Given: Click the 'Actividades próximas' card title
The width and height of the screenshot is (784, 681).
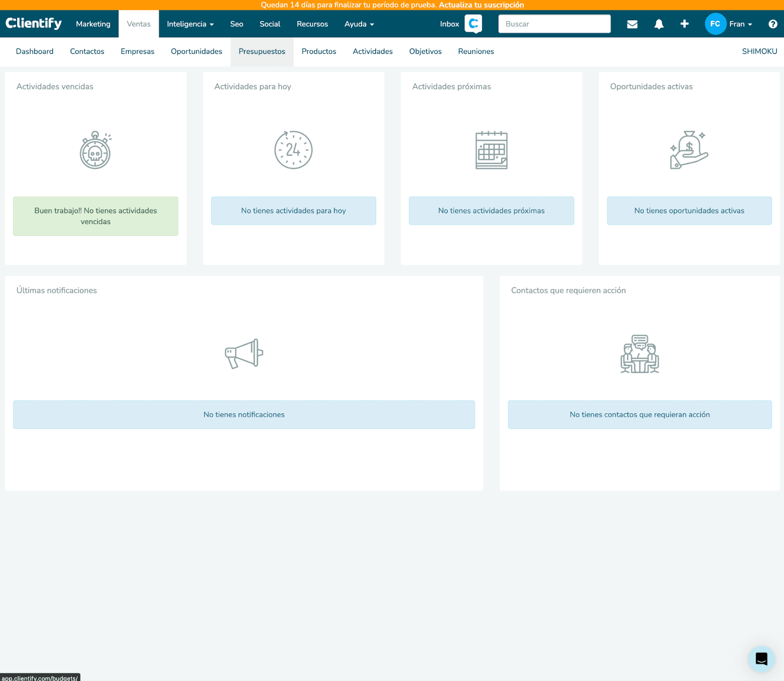Looking at the screenshot, I should pyautogui.click(x=451, y=87).
